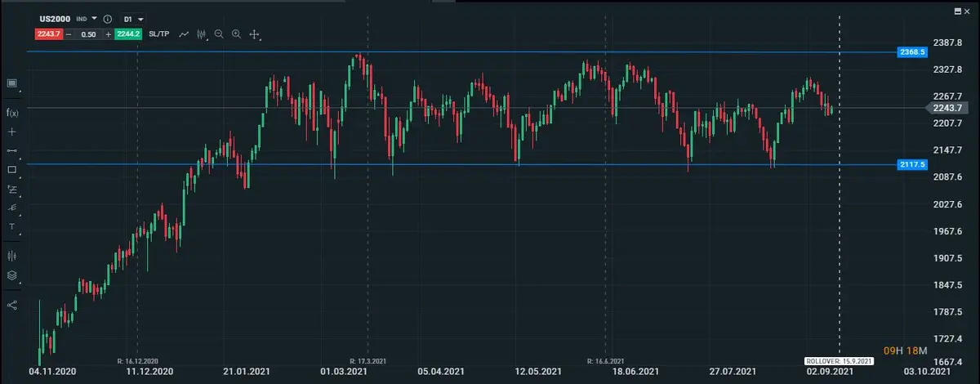Toggle the line chart view icon
Viewport: 980px width, 384px height.
185,34
